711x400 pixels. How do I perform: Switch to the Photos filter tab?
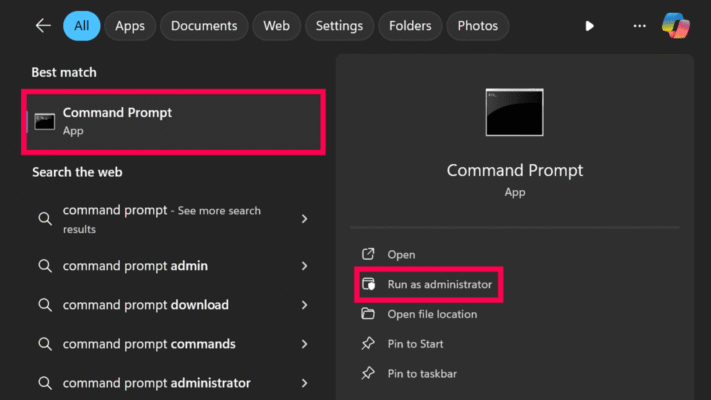point(477,26)
